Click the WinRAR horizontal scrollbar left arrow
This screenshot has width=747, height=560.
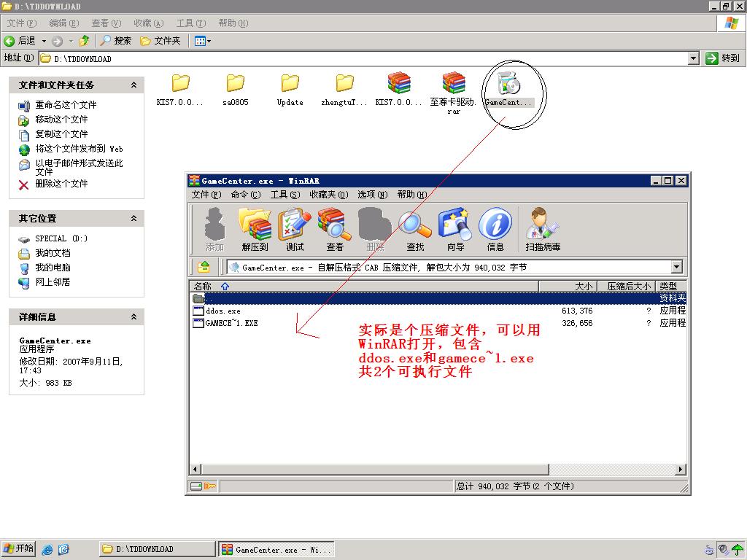click(x=195, y=470)
